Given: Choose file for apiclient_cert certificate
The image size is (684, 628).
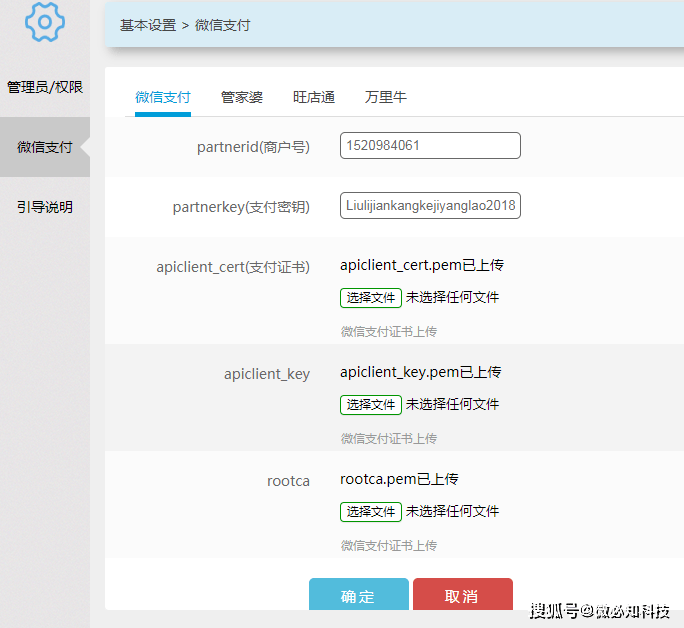Looking at the screenshot, I should pos(371,297).
